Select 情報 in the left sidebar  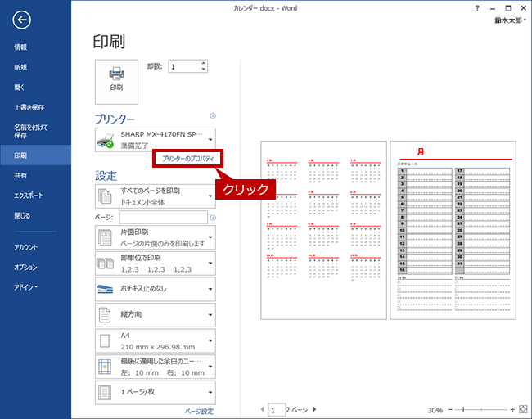[x=20, y=47]
